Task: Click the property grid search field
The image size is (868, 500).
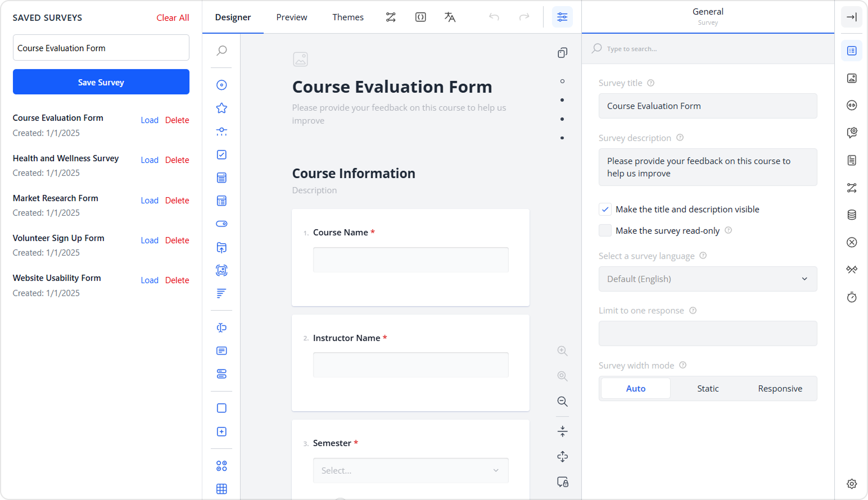Action: 708,48
